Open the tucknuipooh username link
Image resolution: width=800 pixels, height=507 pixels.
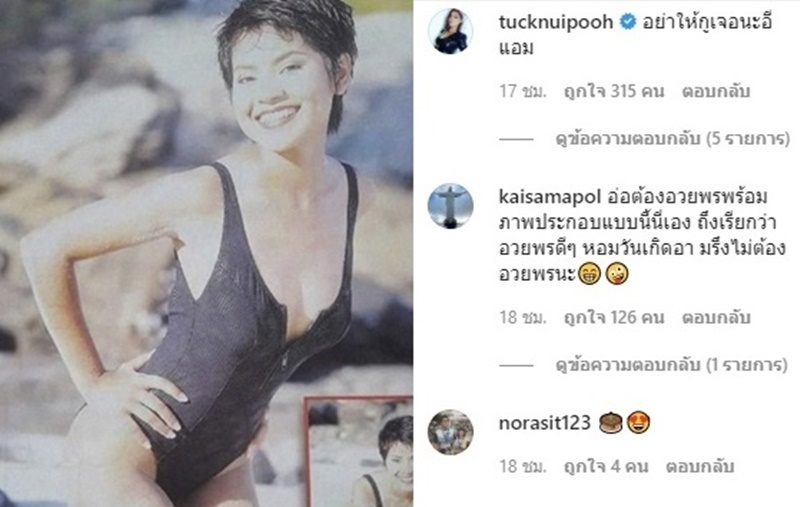(556, 22)
